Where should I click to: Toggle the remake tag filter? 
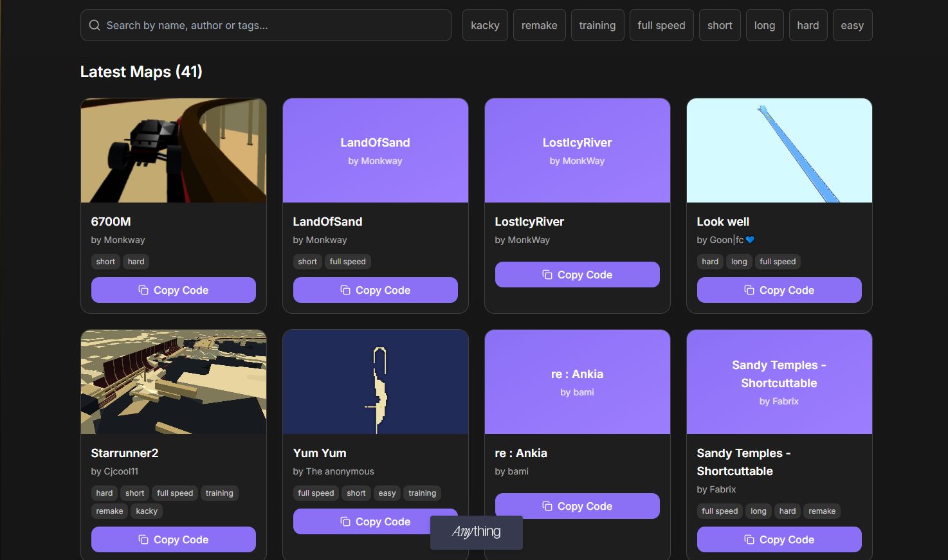(539, 25)
